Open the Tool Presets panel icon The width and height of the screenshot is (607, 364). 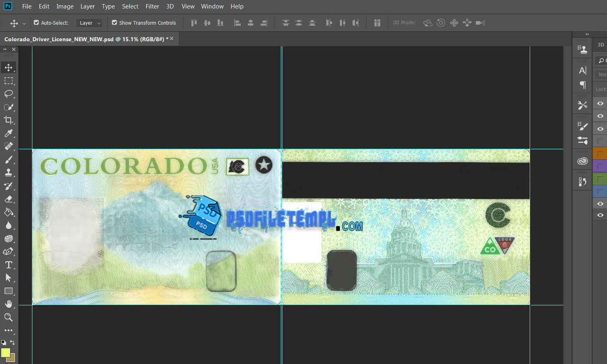582,105
